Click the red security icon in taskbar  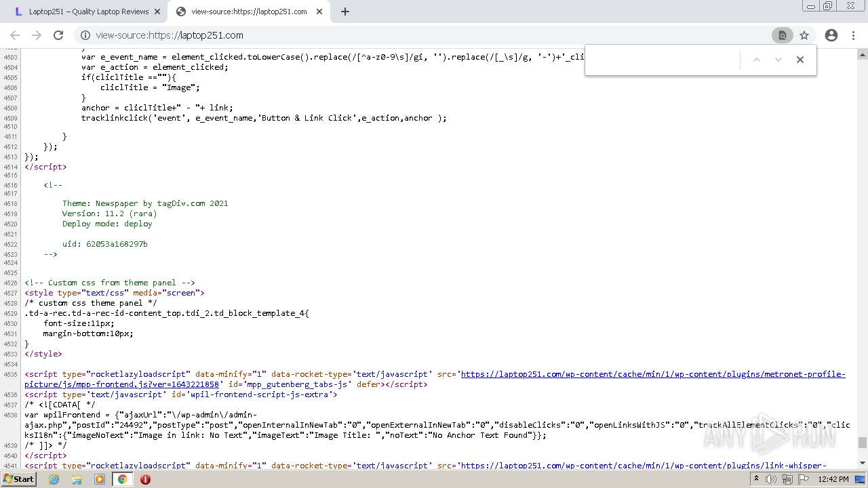coord(145,479)
